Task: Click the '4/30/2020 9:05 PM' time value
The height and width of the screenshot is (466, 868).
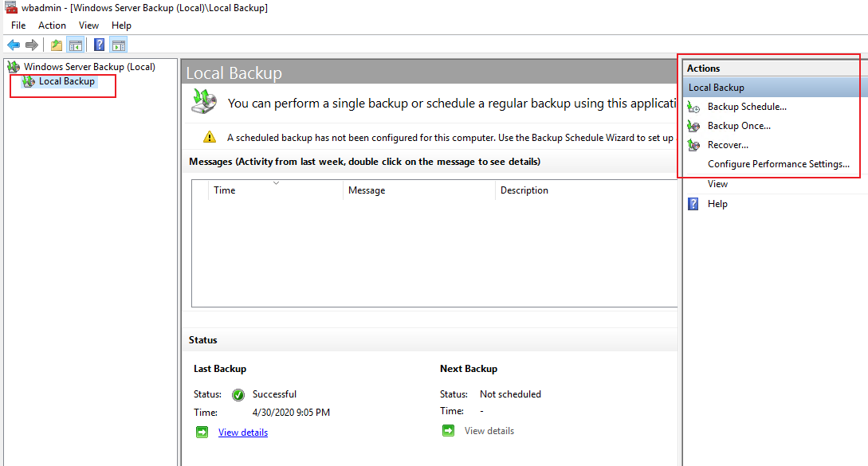Action: coord(291,413)
